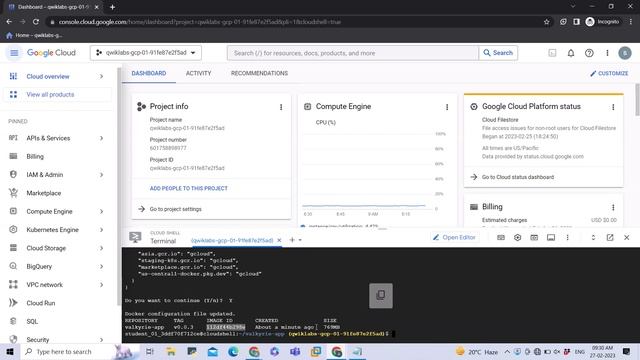Maximize or restore the Cloud Shell panel

pyautogui.click(x=593, y=238)
